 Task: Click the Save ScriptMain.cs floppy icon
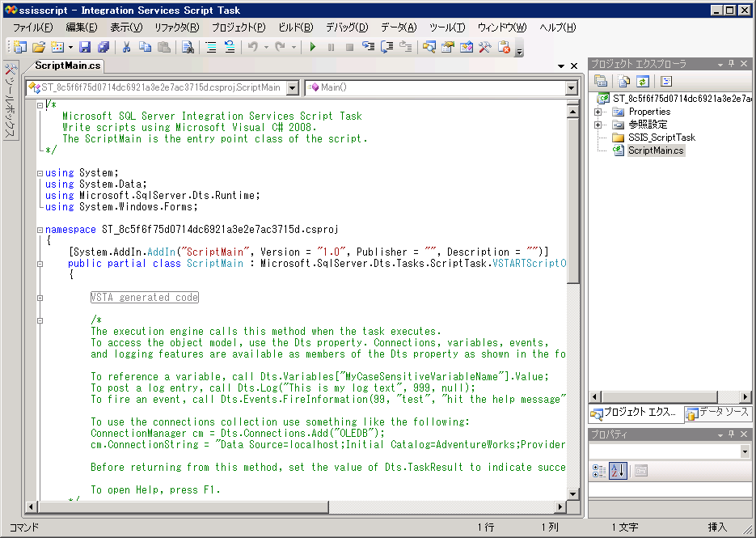click(x=85, y=47)
